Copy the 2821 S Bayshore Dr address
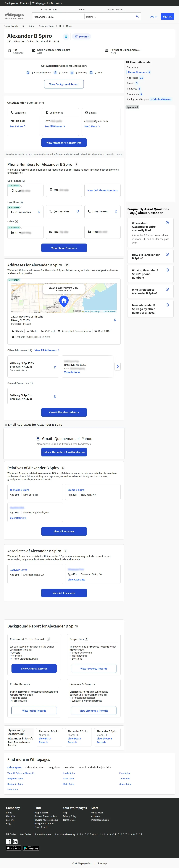This screenshot has height=868, width=179. point(115,320)
